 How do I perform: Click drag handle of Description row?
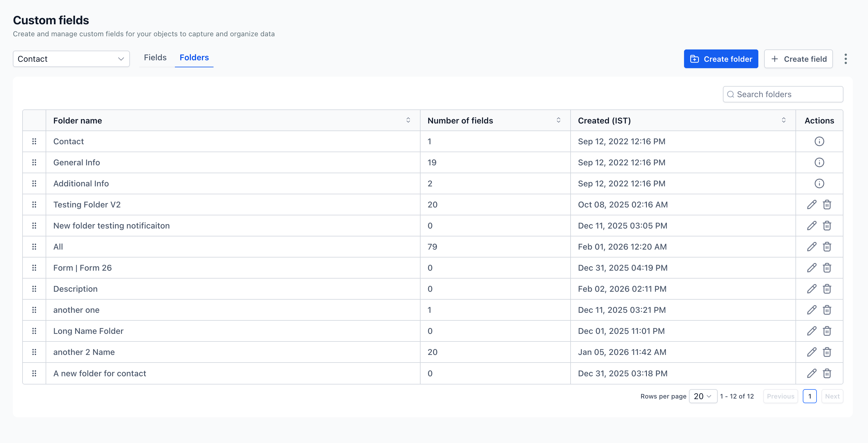point(34,289)
